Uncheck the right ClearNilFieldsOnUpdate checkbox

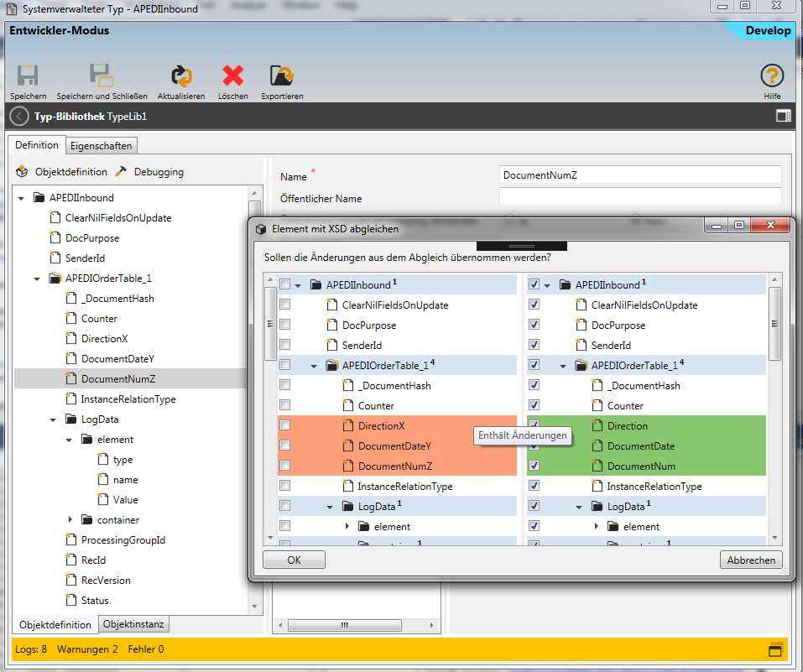(x=534, y=305)
